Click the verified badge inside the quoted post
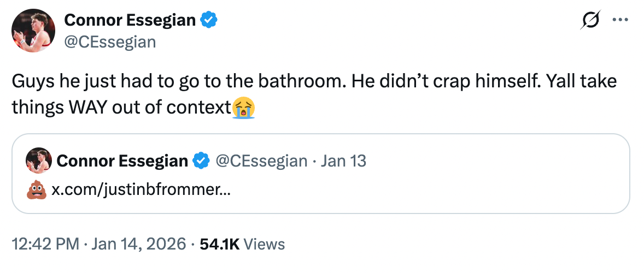The height and width of the screenshot is (273, 644). 202,161
